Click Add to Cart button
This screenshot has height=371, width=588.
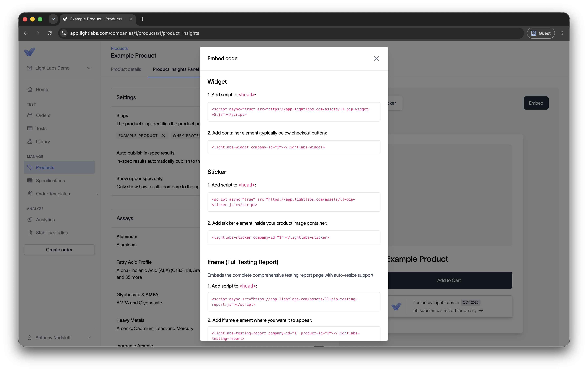pos(450,280)
